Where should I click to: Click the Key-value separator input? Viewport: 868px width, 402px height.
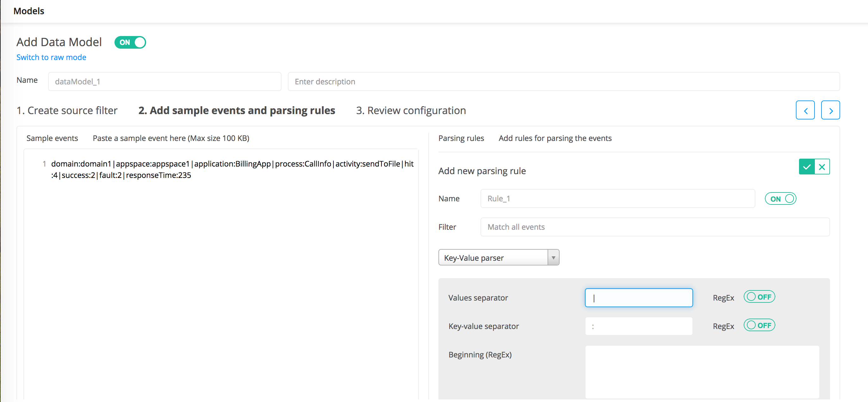pyautogui.click(x=639, y=326)
